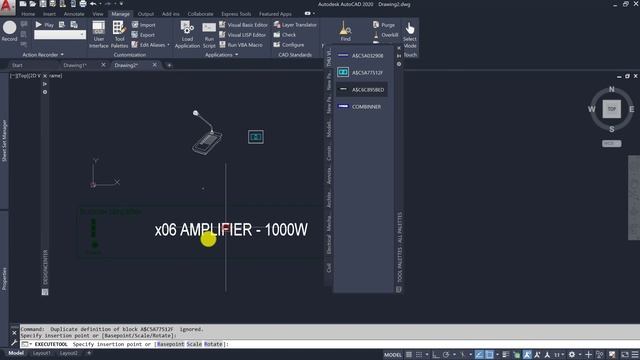The image size is (640, 360).
Task: Open the action macro name dropdown
Action: (60, 35)
